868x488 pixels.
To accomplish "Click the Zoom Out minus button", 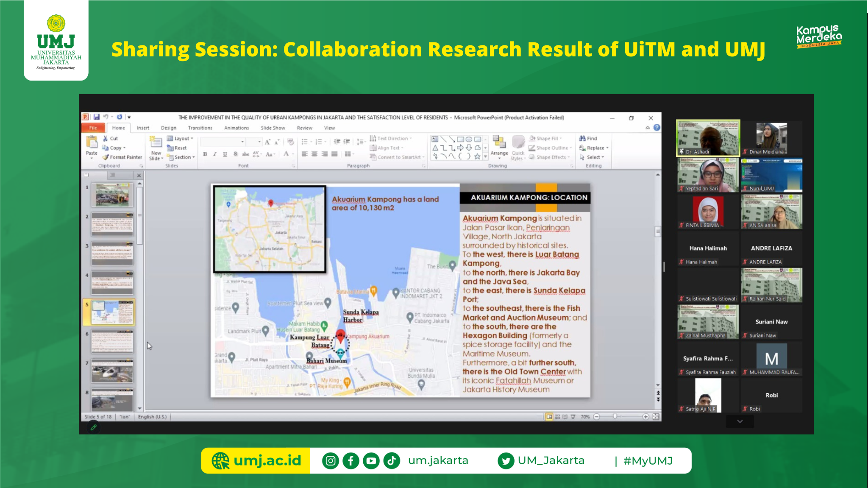I will pyautogui.click(x=597, y=417).
